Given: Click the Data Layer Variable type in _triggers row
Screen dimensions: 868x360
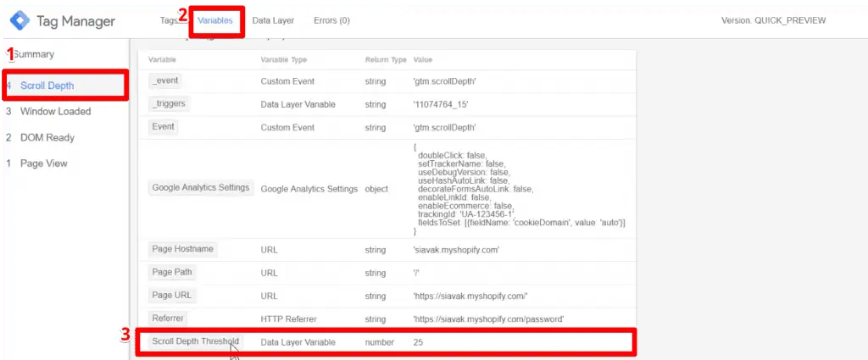Looking at the screenshot, I should tap(298, 104).
